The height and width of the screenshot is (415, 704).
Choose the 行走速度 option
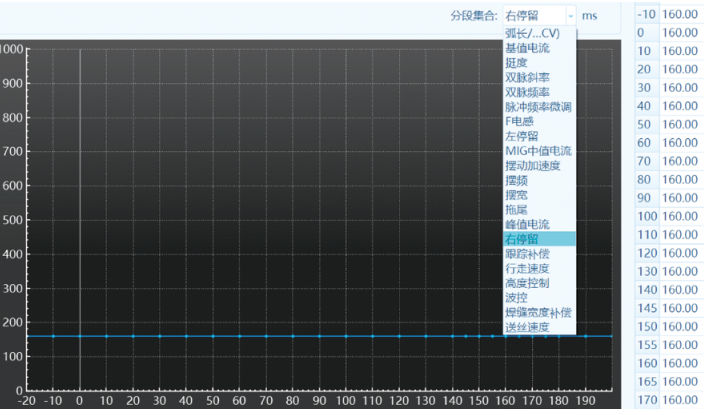click(526, 269)
